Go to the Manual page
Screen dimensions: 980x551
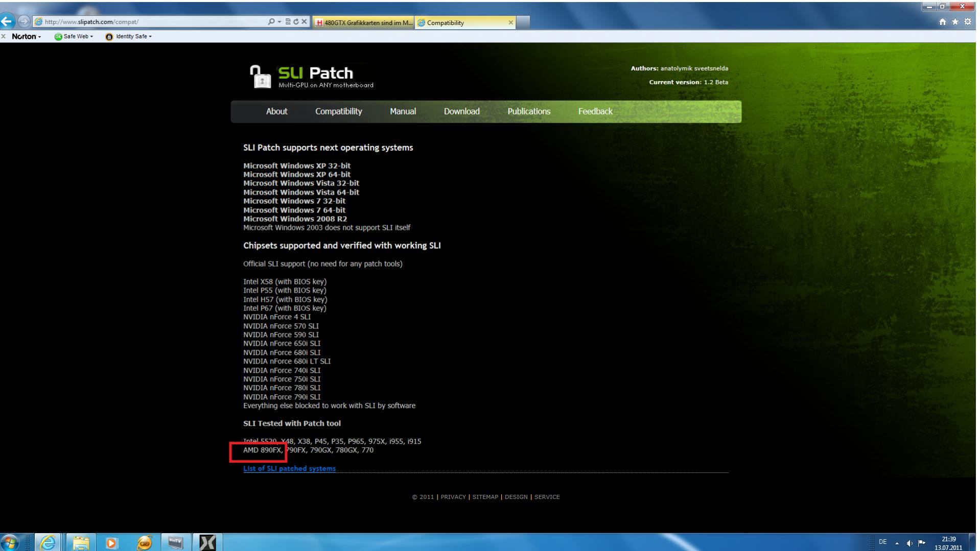click(403, 111)
